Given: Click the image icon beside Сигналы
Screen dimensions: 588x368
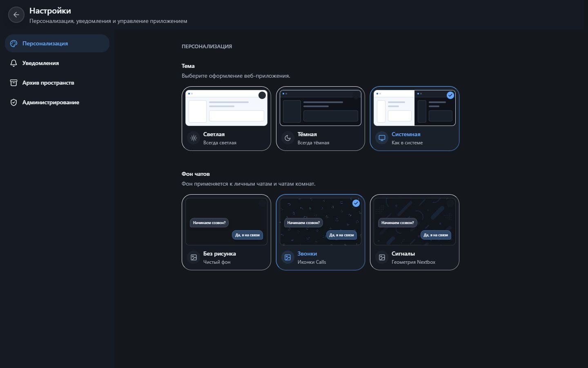Looking at the screenshot, I should coord(382,258).
